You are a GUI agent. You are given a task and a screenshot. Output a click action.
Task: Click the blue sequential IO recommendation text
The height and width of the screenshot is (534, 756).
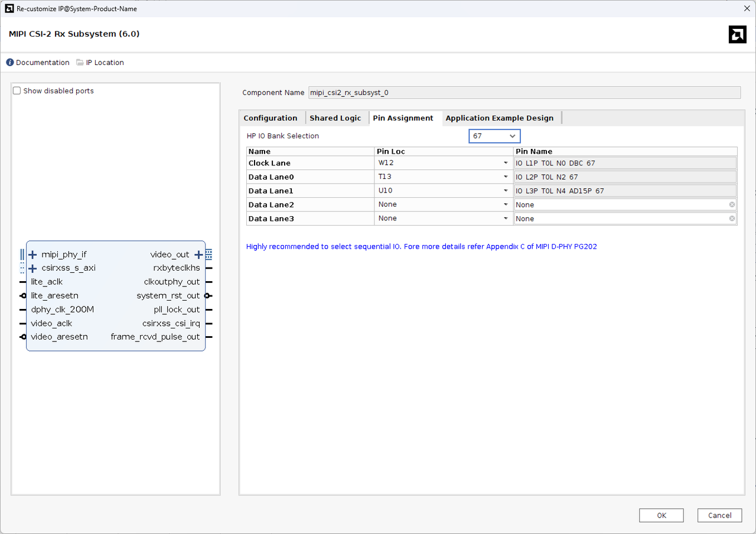[x=421, y=246]
